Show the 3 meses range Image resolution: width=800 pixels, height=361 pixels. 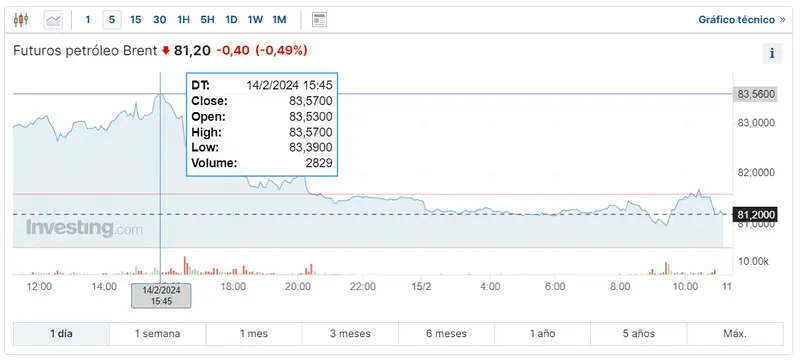(x=350, y=334)
